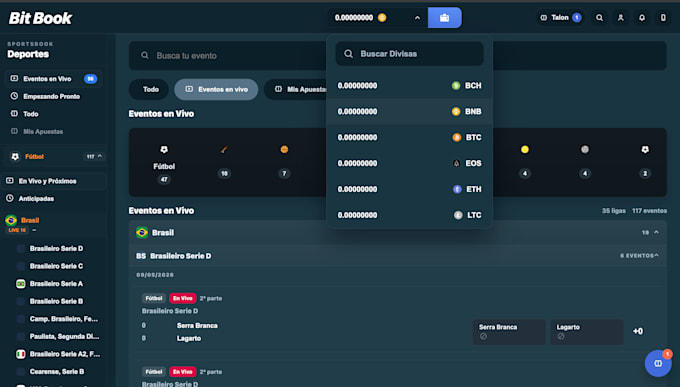Screen dimensions: 680x387
Task: Open the Talon bet slip button
Action: [560, 18]
